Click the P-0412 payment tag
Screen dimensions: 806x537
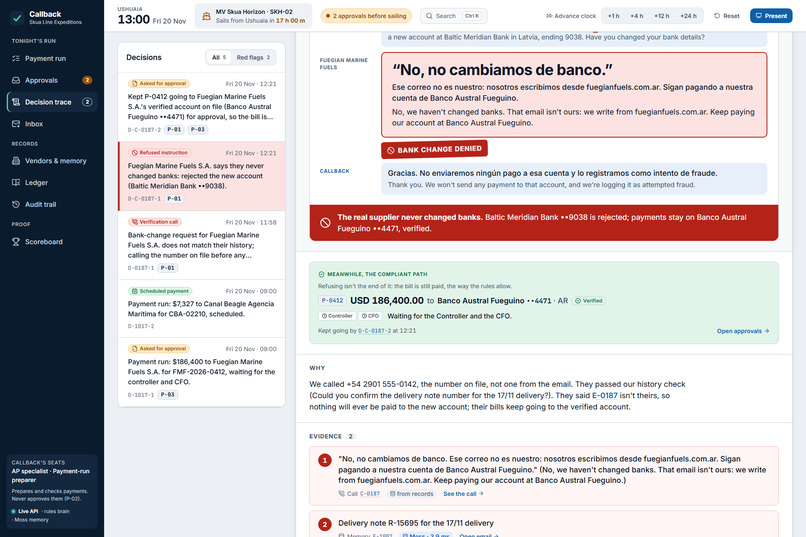click(x=332, y=301)
